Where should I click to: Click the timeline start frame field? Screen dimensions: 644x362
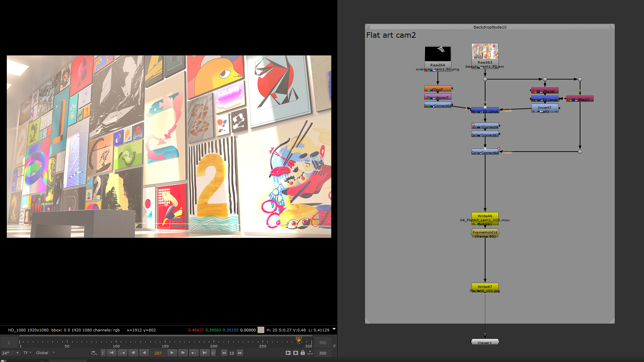point(9,343)
